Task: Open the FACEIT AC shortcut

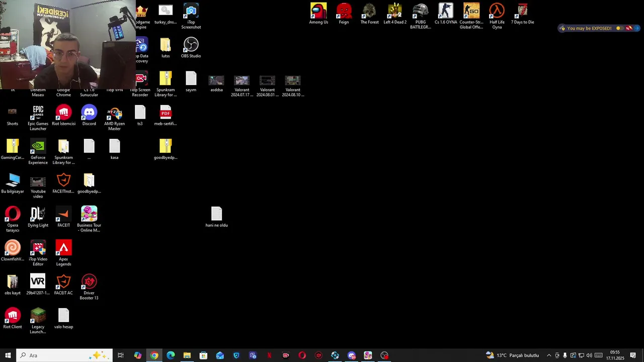Action: (x=63, y=285)
